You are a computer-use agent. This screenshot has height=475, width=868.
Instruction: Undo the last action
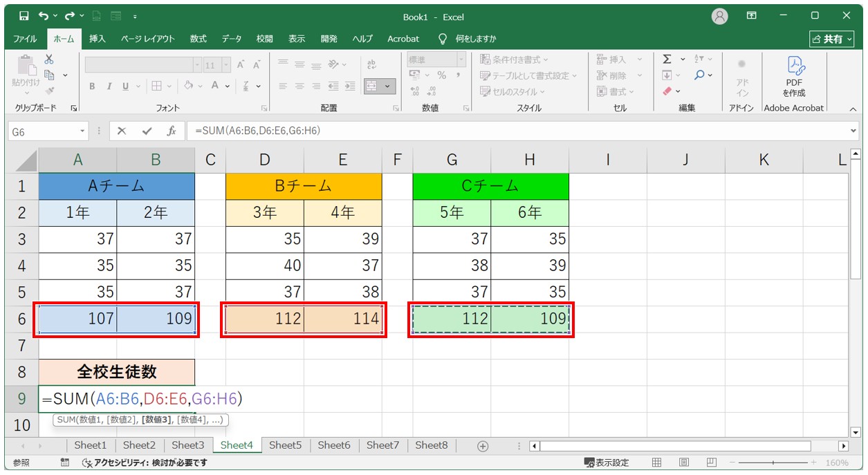tap(45, 16)
